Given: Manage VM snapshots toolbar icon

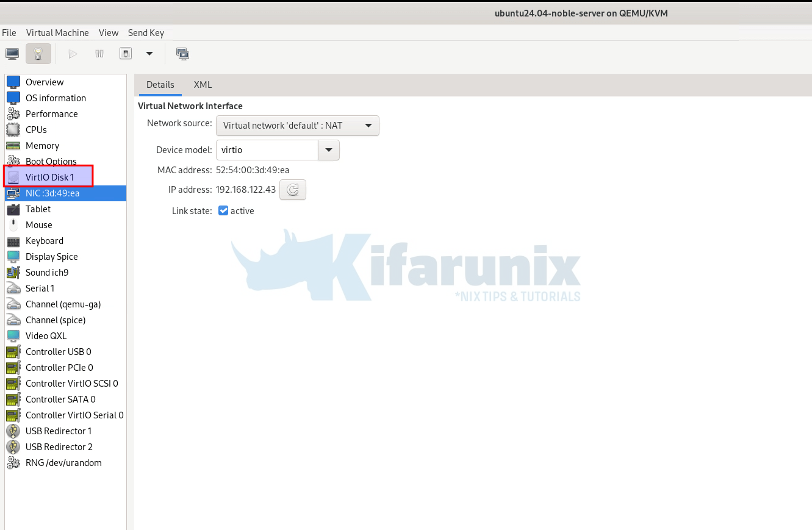Looking at the screenshot, I should tap(182, 54).
